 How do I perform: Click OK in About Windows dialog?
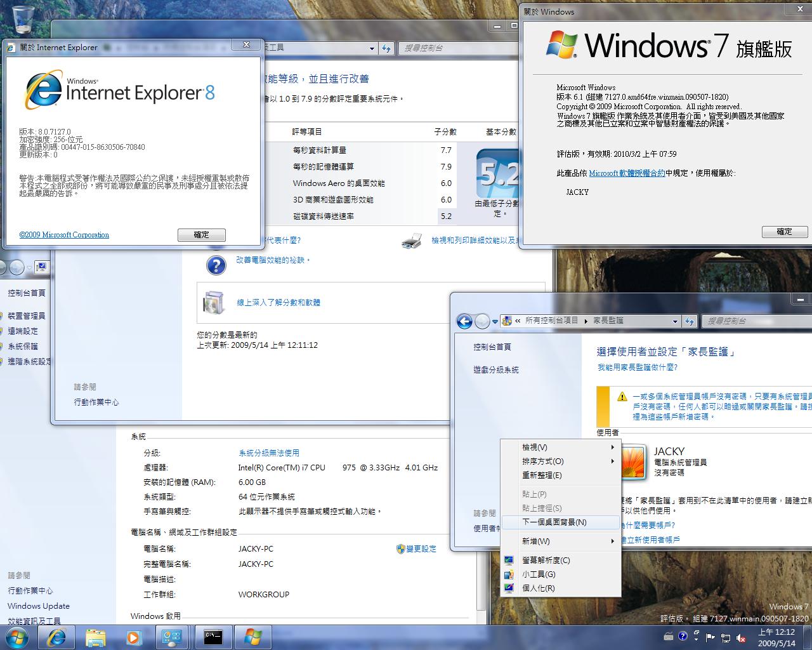point(785,232)
